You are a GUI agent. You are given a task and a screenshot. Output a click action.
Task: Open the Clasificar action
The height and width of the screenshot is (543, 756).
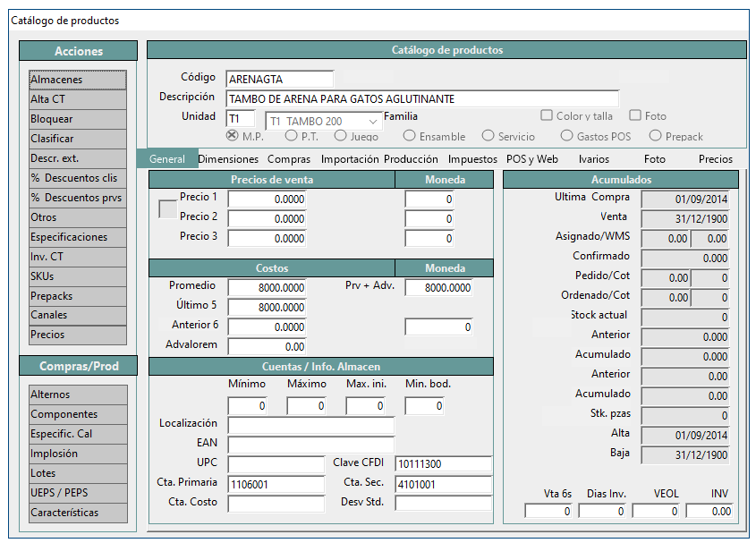[78, 139]
